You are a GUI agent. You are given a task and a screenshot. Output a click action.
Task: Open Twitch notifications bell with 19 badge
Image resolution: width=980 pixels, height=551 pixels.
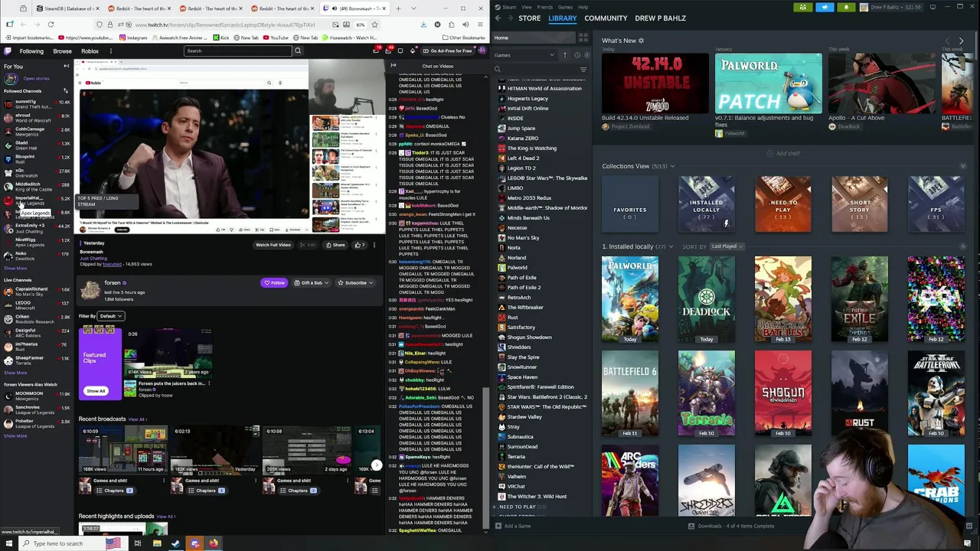[x=376, y=51]
